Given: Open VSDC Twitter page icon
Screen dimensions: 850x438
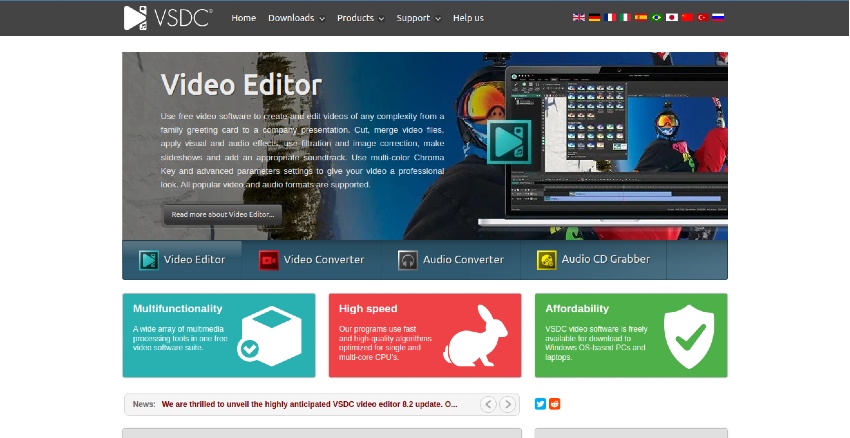Looking at the screenshot, I should point(540,404).
